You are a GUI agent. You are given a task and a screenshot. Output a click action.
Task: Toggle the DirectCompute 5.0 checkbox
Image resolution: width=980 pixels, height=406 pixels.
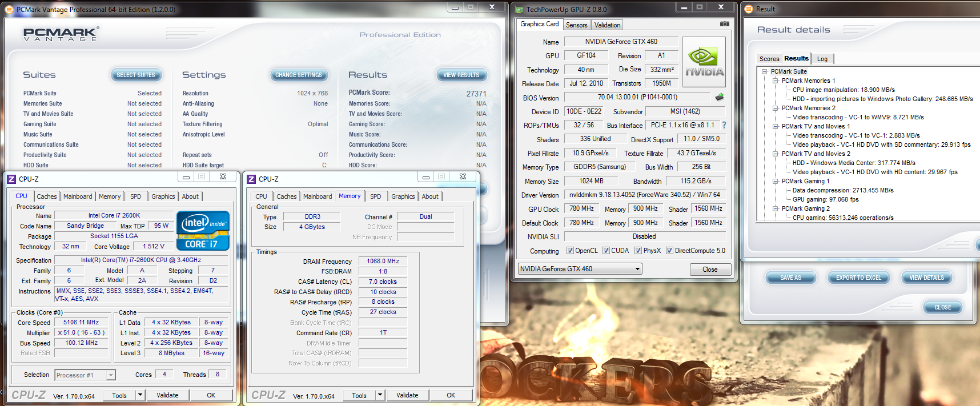tap(669, 251)
